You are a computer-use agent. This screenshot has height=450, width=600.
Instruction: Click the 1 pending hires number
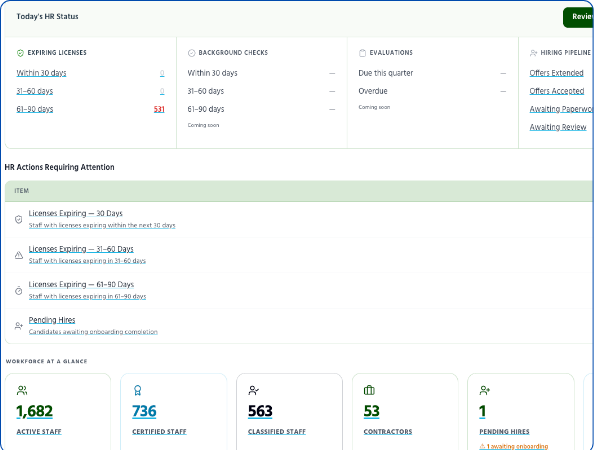click(483, 411)
